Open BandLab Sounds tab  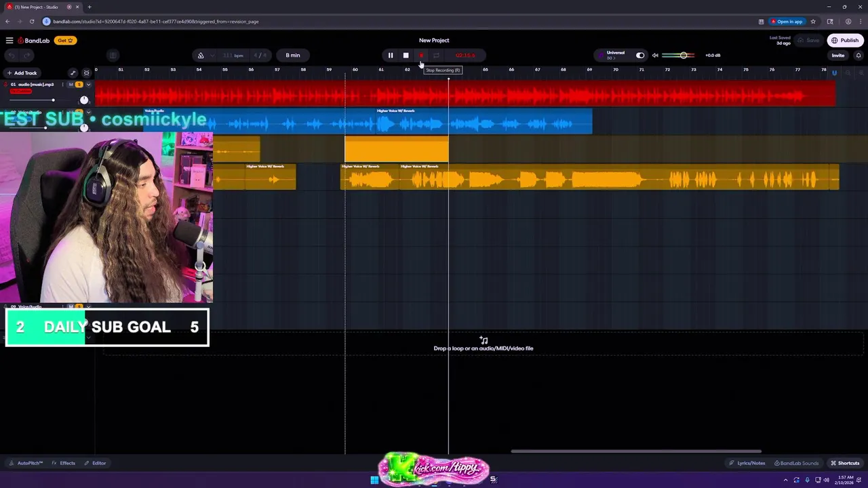pos(795,463)
